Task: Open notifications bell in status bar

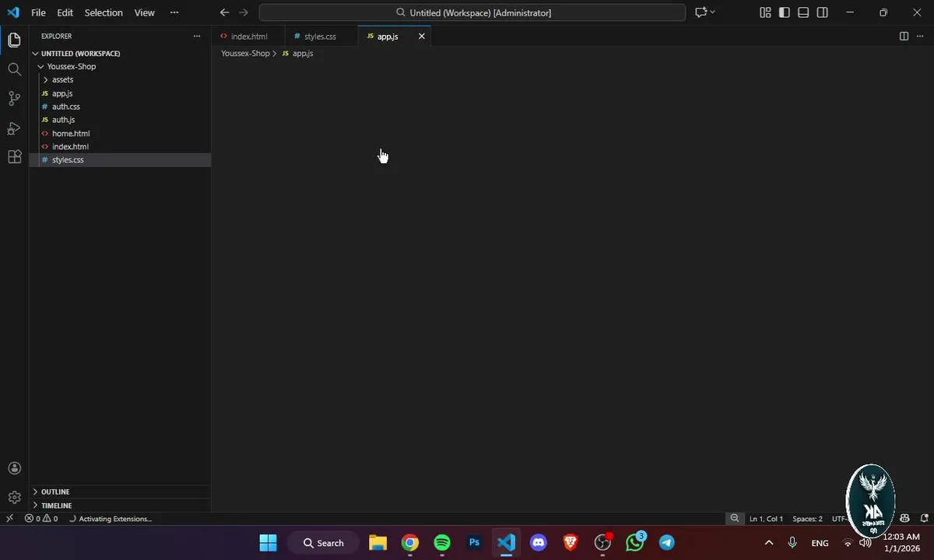Action: [x=925, y=519]
